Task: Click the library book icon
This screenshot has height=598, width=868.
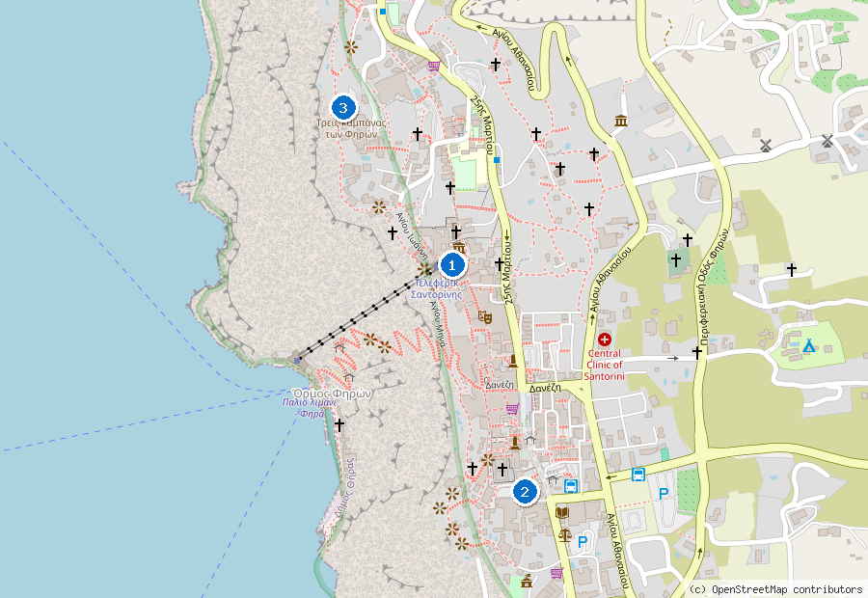Action: (562, 511)
